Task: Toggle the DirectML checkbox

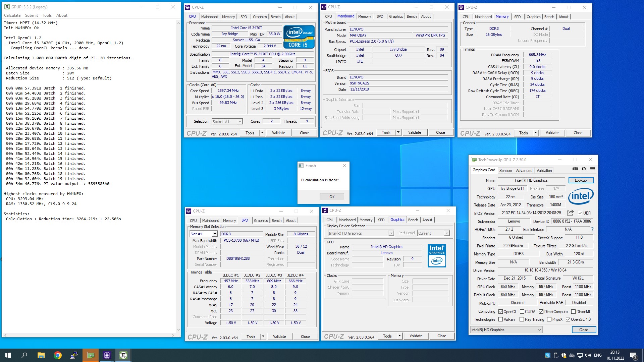Action: 573,312
